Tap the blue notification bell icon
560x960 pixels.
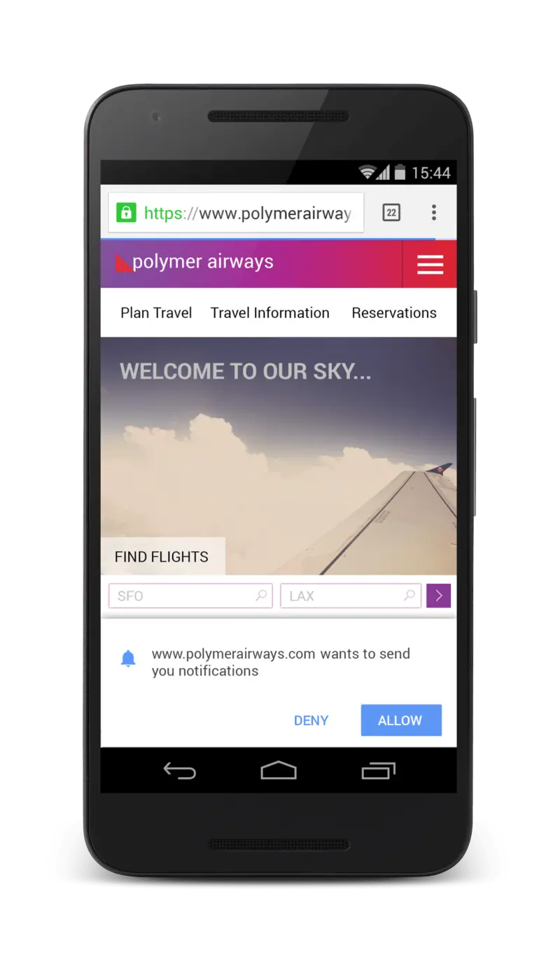(x=128, y=659)
